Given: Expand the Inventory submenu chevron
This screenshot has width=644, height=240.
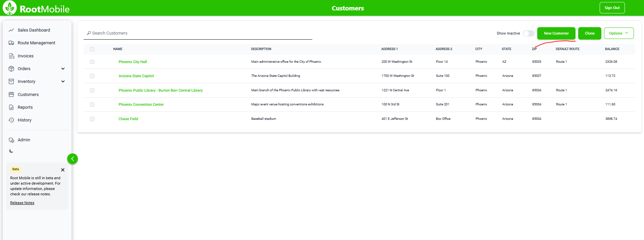Looking at the screenshot, I should click(63, 82).
